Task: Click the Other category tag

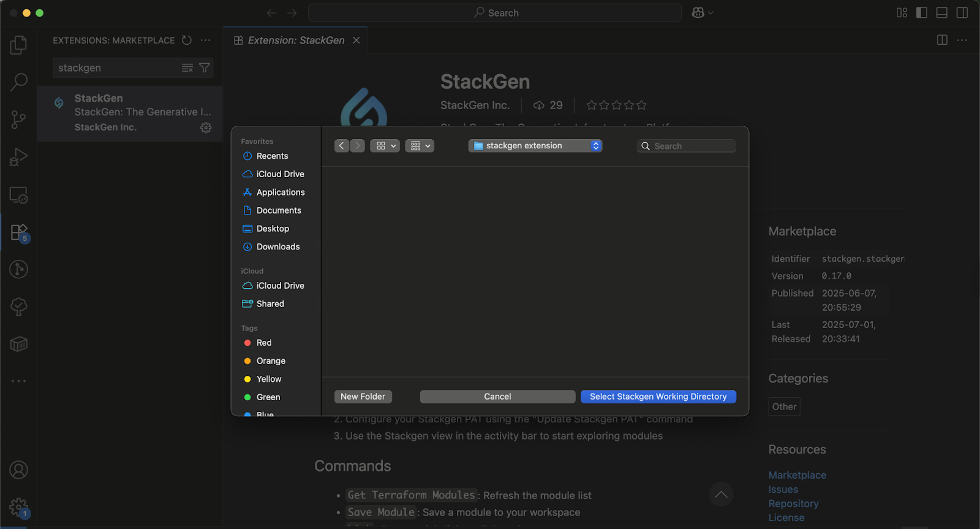Action: [784, 406]
